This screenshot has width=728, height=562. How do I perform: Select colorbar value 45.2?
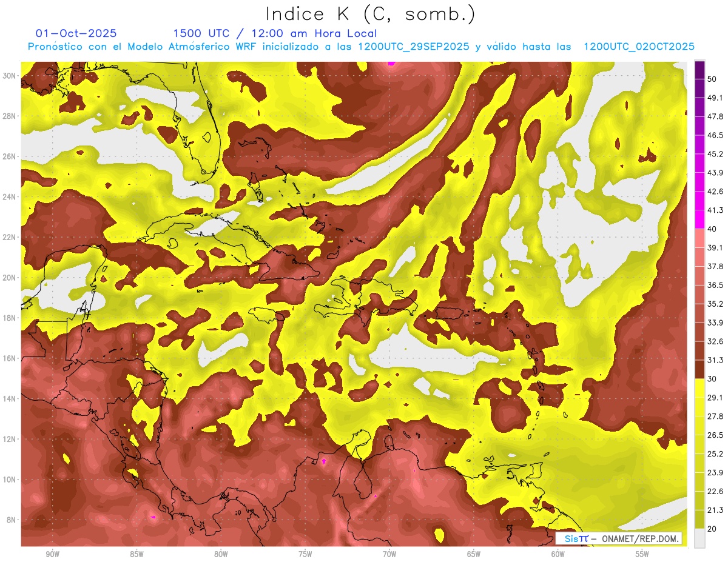[715, 154]
